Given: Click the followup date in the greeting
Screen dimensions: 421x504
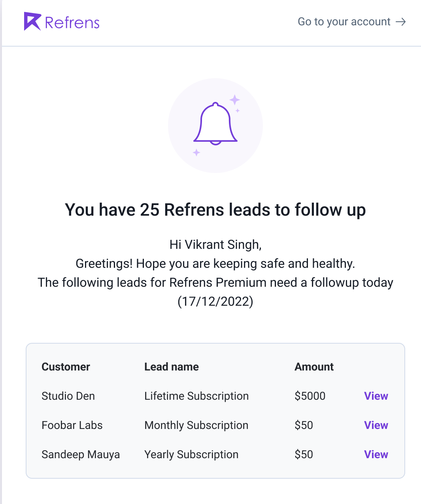Looking at the screenshot, I should (x=215, y=301).
